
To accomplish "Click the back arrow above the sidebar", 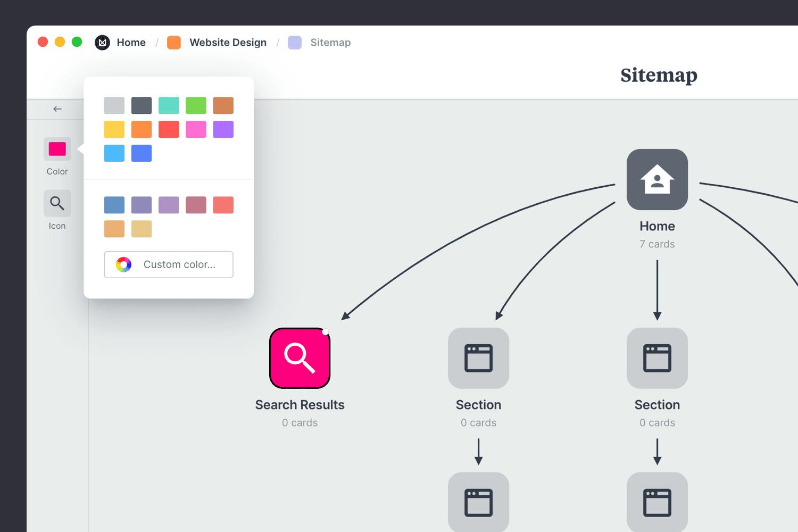I will (x=57, y=109).
